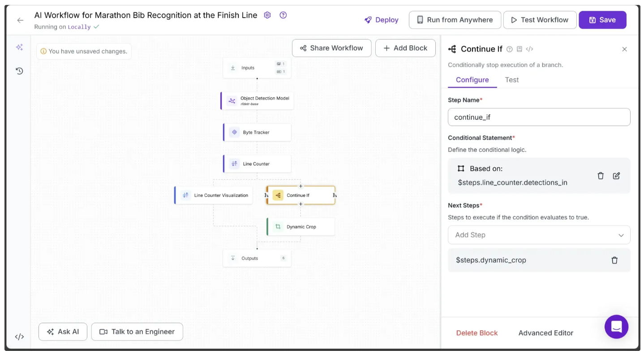Open the chat support bubble
The width and height of the screenshot is (644, 354).
pos(616,327)
